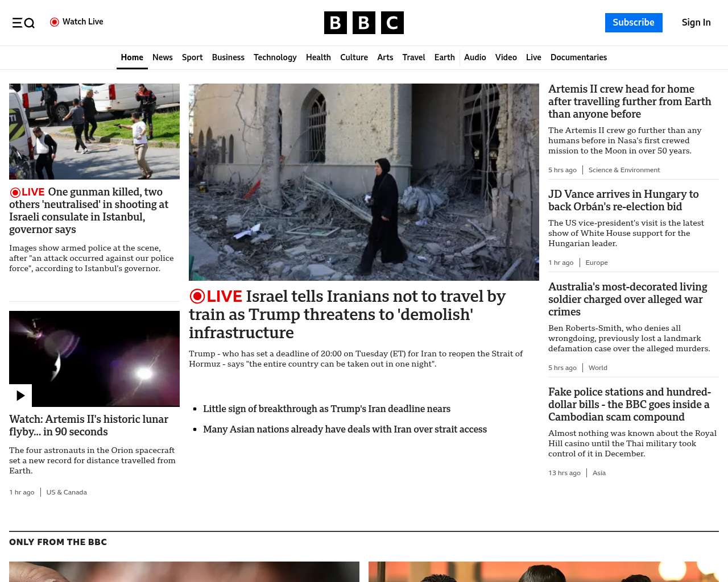Go to the Video section
The height and width of the screenshot is (582, 728).
click(x=506, y=57)
